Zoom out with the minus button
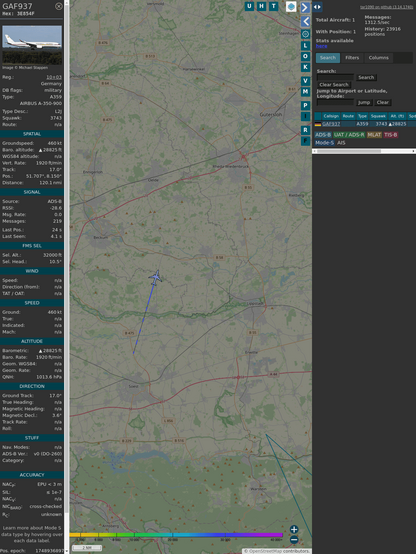This screenshot has height=554, width=416. coord(294,540)
